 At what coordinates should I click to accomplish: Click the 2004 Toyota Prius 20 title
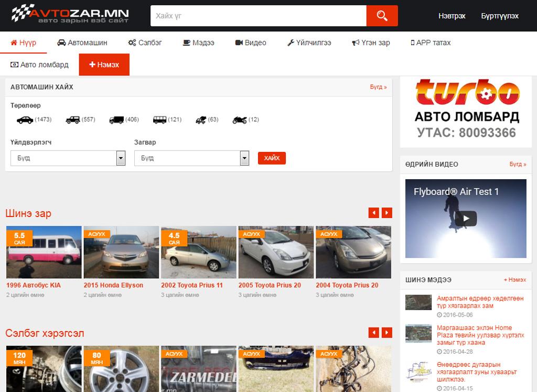347,285
